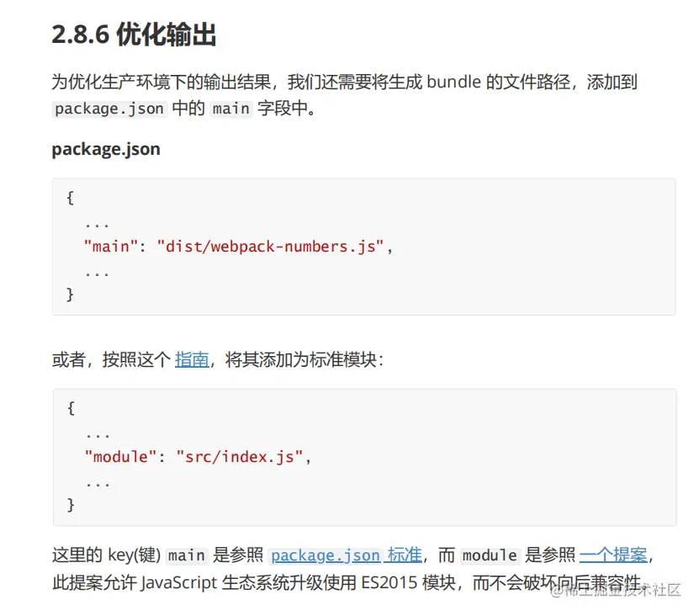Open the 指南 guide link

[x=192, y=359]
